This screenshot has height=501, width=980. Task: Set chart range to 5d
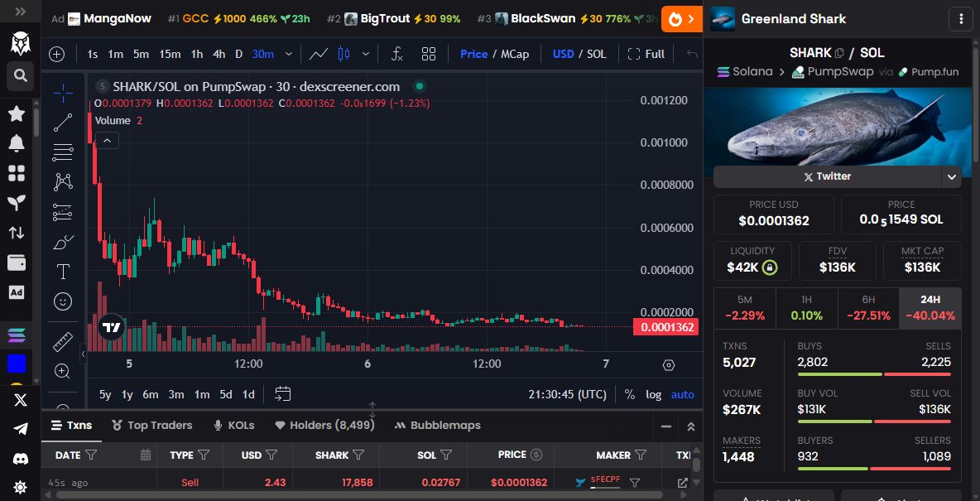tap(226, 395)
